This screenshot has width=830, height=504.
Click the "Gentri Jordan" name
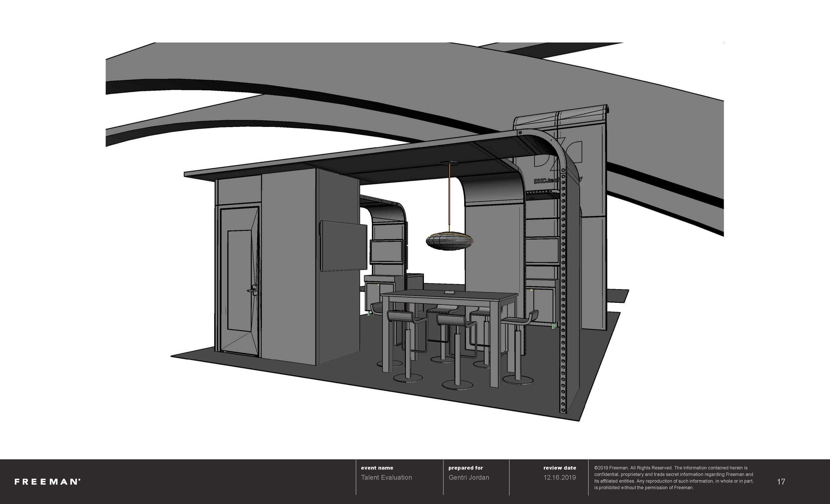pyautogui.click(x=468, y=477)
